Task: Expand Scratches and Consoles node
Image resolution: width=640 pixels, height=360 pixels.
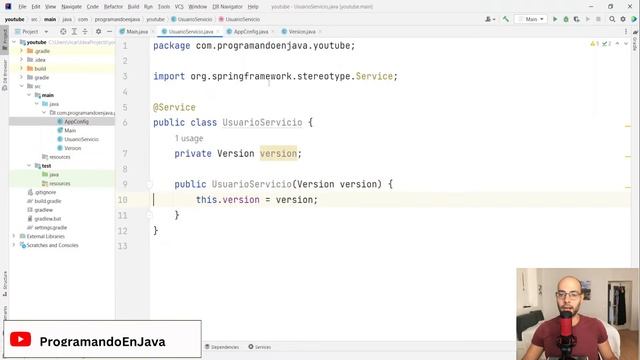Action: tap(14, 245)
